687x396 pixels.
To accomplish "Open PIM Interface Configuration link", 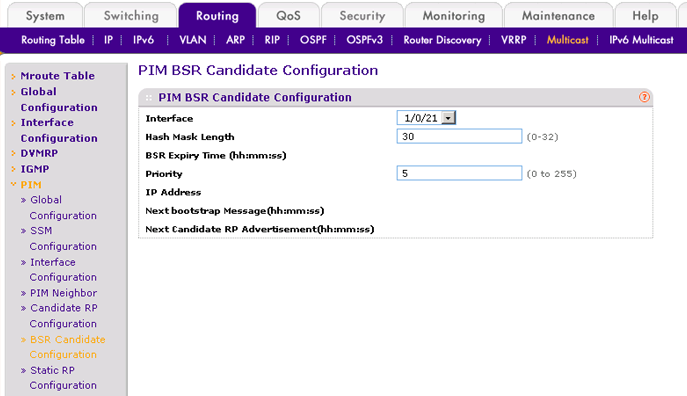I will click(x=63, y=269).
